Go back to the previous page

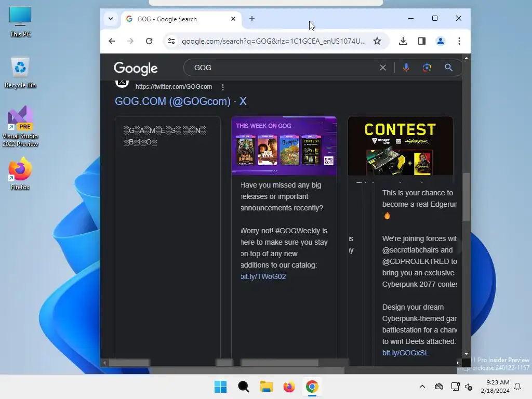[112, 41]
